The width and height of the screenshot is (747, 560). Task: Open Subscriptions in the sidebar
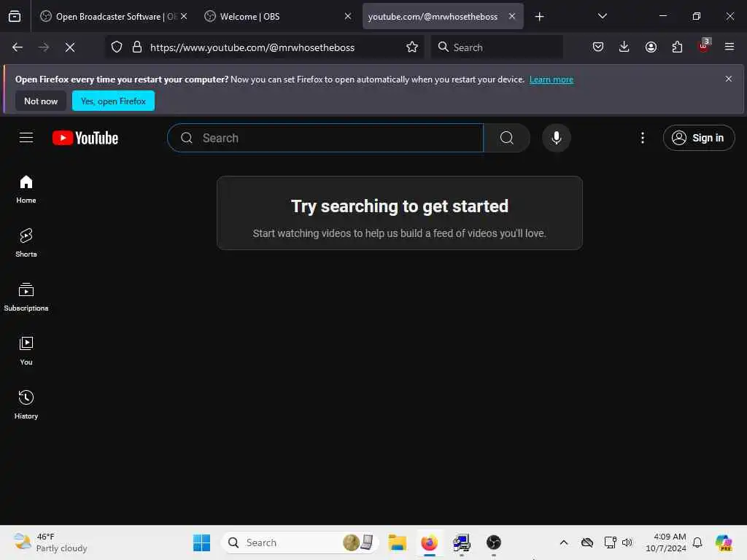(x=26, y=297)
